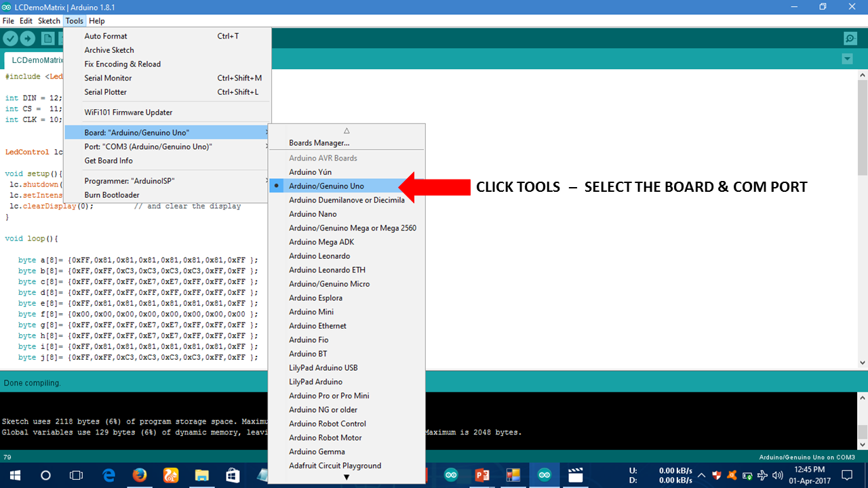Open the clapperboard movie app in taskbar
868x488 pixels.
coord(576,475)
